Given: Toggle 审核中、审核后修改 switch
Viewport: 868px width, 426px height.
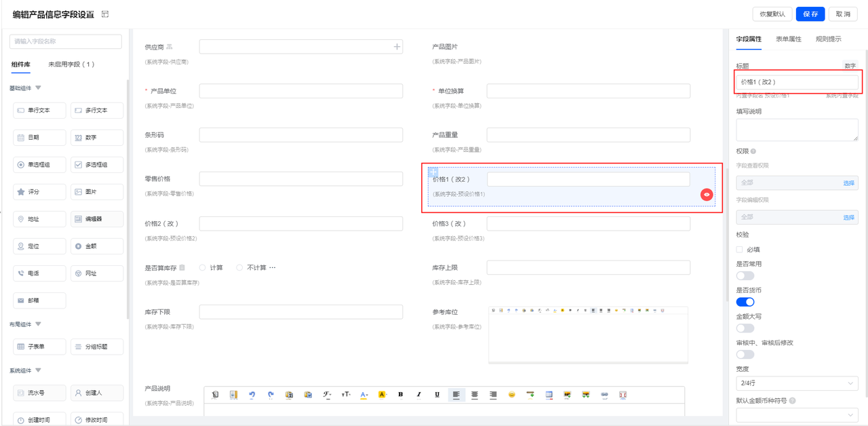Looking at the screenshot, I should (745, 355).
